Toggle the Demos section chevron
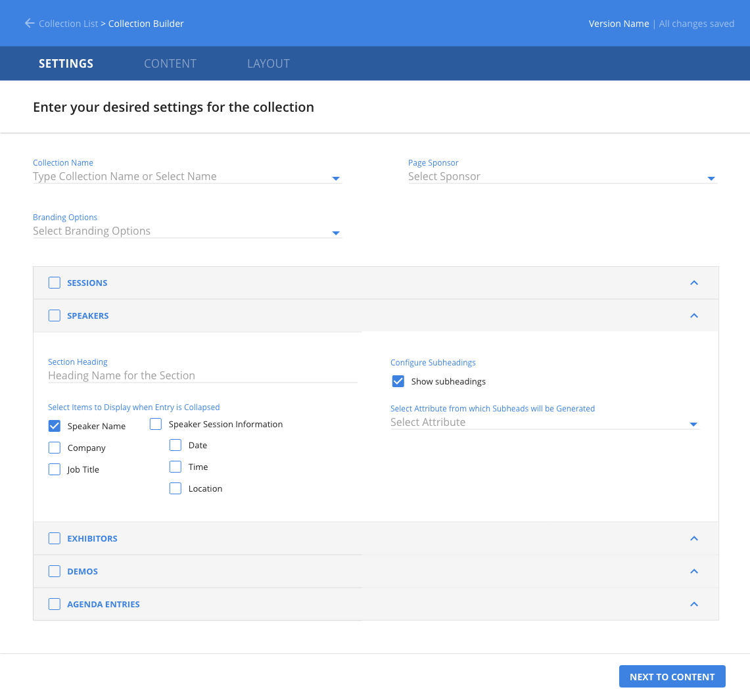This screenshot has width=750, height=700. click(694, 571)
